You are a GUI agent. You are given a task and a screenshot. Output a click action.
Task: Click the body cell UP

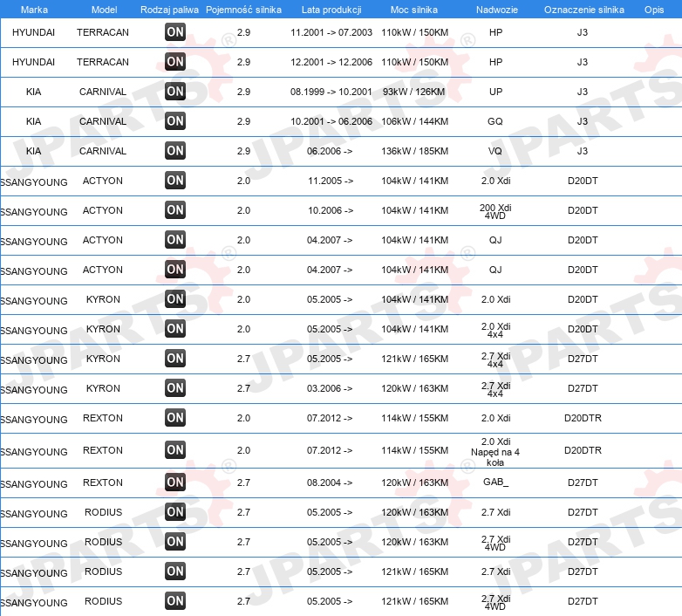pyautogui.click(x=496, y=92)
